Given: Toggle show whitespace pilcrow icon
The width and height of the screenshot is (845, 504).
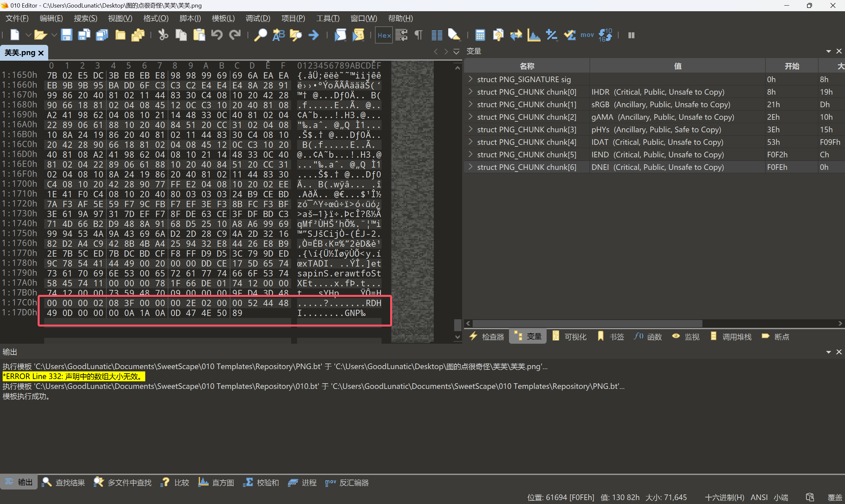Looking at the screenshot, I should click(x=419, y=35).
